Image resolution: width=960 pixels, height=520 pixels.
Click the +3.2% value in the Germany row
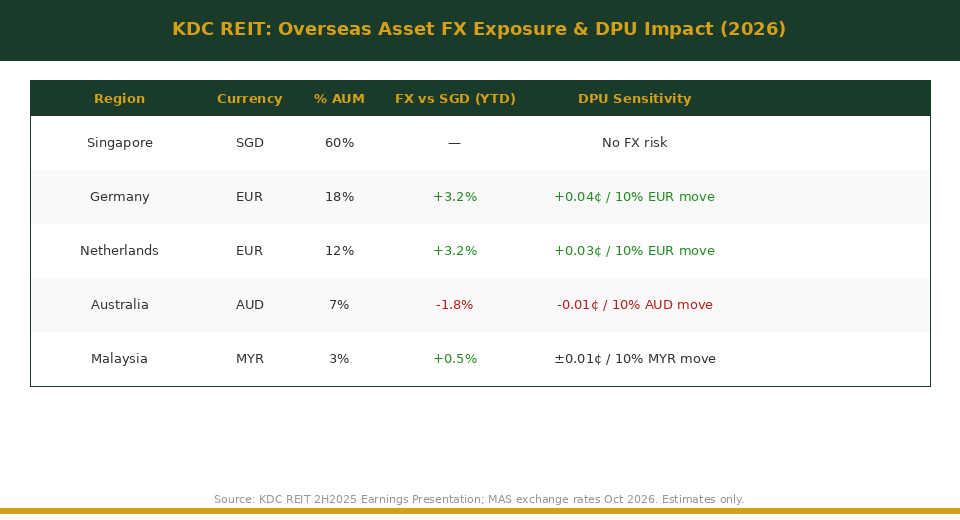(455, 197)
